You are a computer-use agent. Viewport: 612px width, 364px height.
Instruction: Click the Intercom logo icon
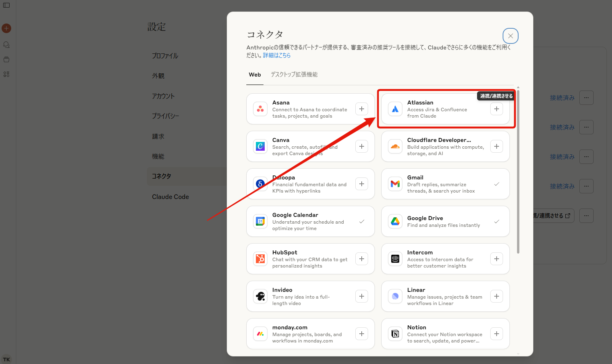click(395, 259)
